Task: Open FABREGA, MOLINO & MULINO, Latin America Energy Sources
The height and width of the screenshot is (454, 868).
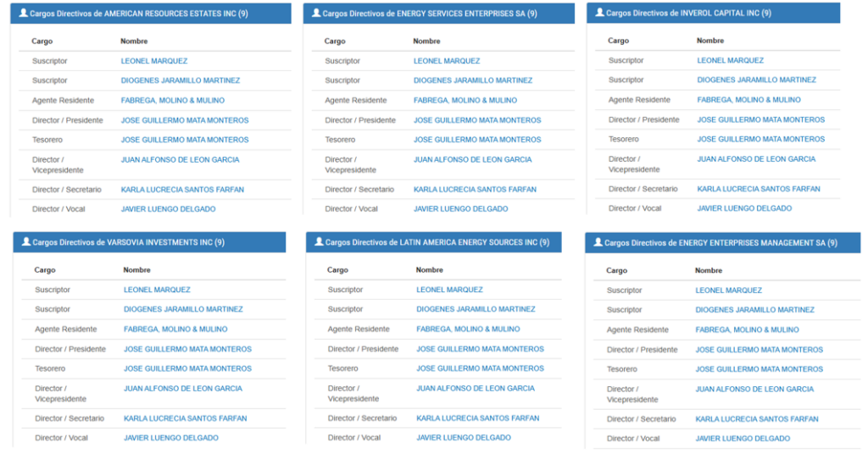Action: pyautogui.click(x=468, y=329)
